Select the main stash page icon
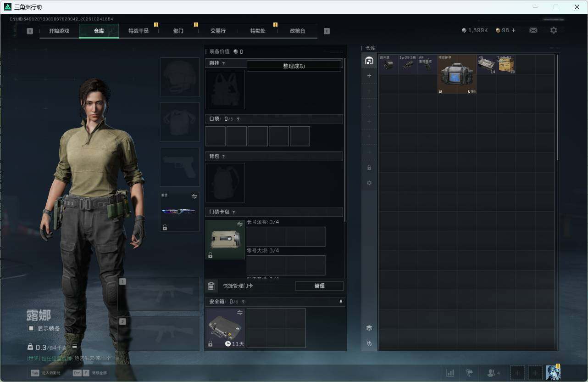The width and height of the screenshot is (588, 382). (x=369, y=61)
